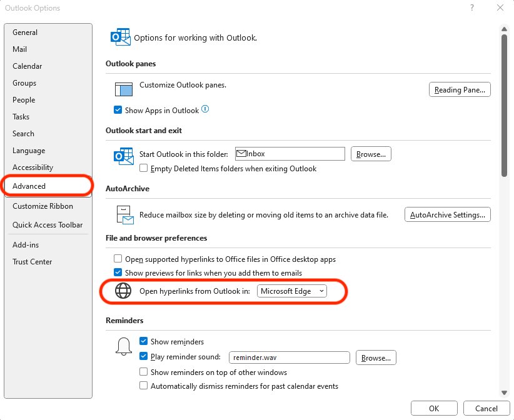The width and height of the screenshot is (514, 420).
Task: Click the Reminders section heading
Action: [124, 320]
